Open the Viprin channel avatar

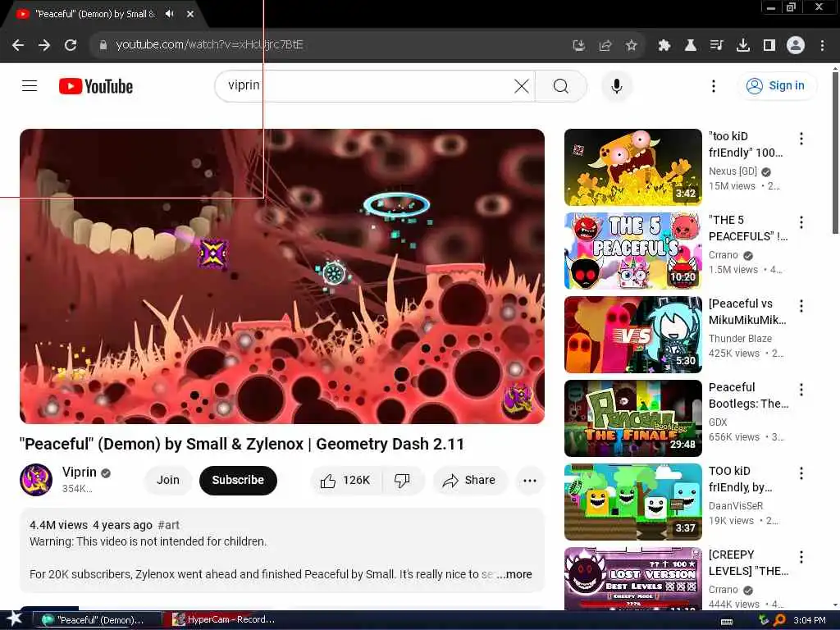pos(36,480)
